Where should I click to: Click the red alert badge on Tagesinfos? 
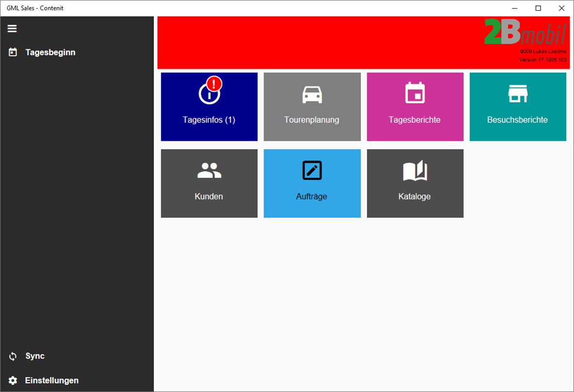214,84
